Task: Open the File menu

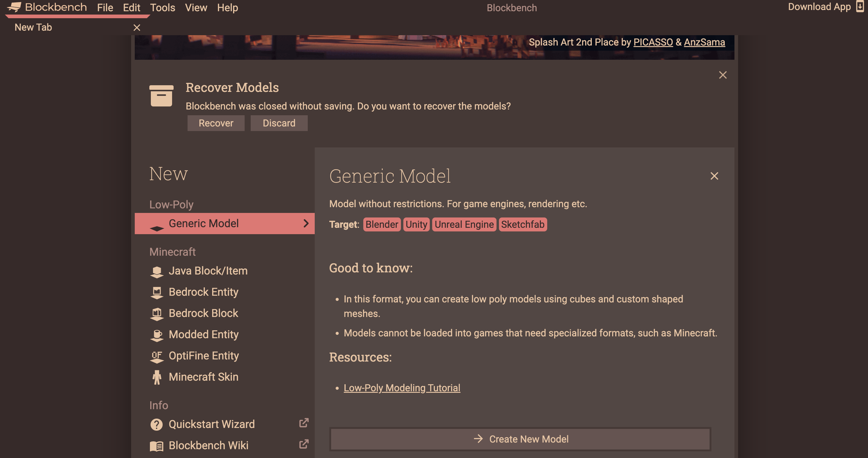Action: point(105,7)
